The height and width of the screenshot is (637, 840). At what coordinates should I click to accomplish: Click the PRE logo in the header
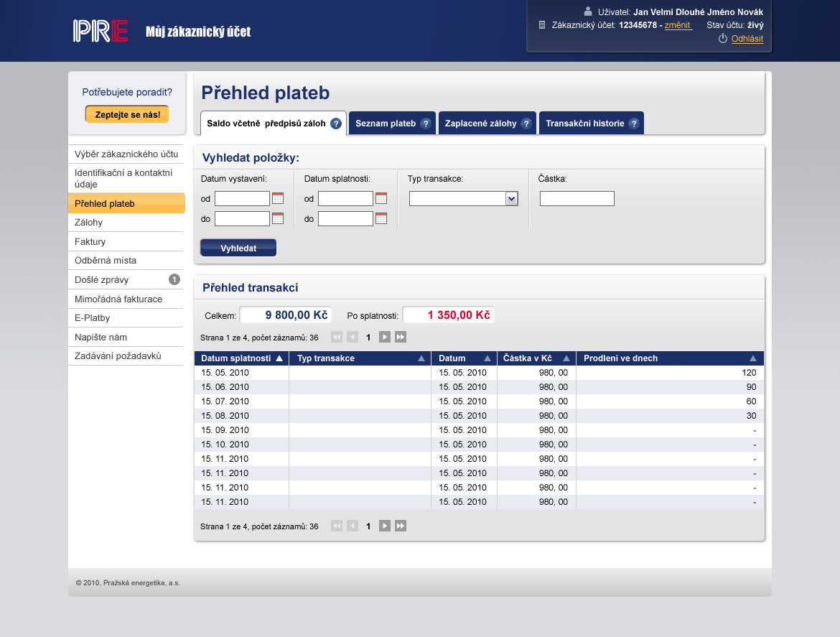click(x=101, y=31)
